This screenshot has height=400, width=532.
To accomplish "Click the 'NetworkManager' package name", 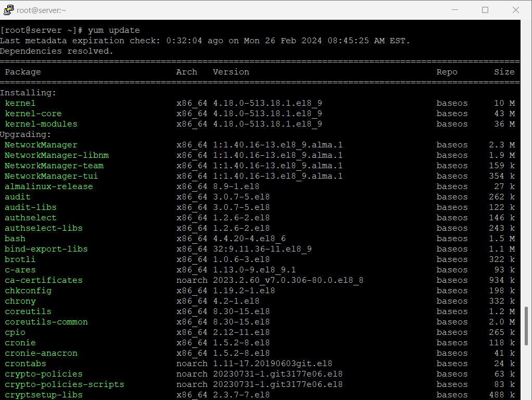I will (x=41, y=145).
